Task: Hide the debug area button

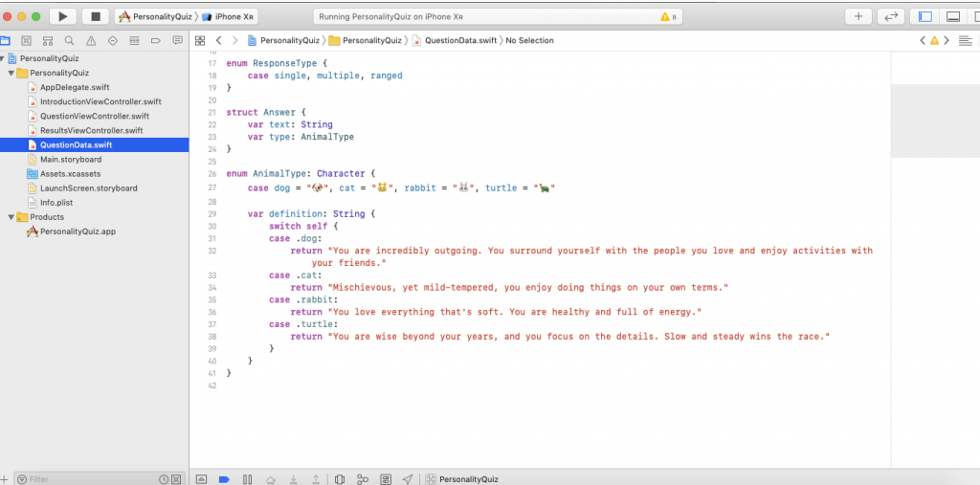Action: pyautogui.click(x=201, y=479)
